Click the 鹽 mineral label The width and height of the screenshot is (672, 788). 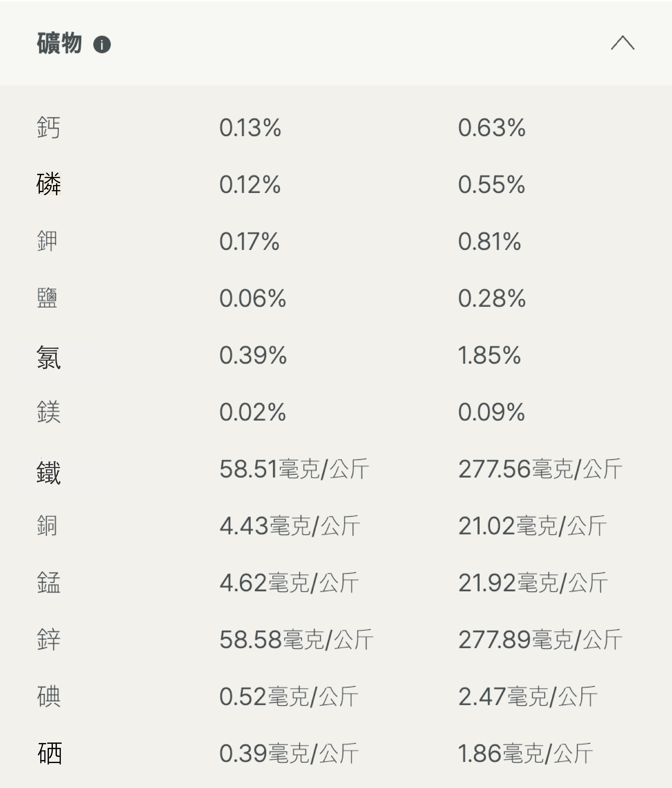pos(47,298)
